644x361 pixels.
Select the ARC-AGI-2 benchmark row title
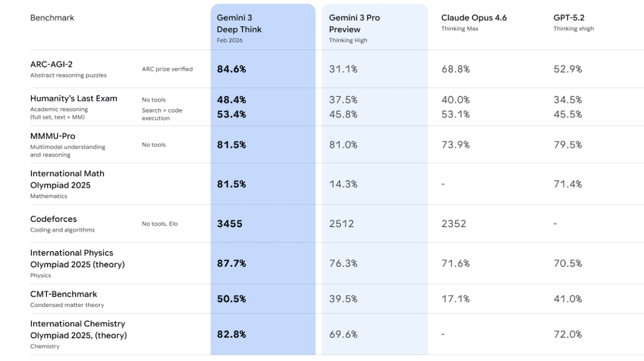point(51,64)
